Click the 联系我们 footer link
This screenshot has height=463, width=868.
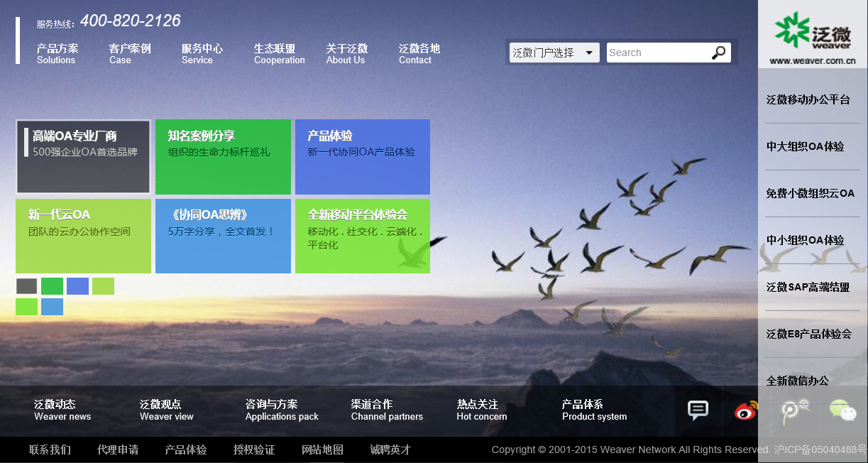[x=49, y=450]
